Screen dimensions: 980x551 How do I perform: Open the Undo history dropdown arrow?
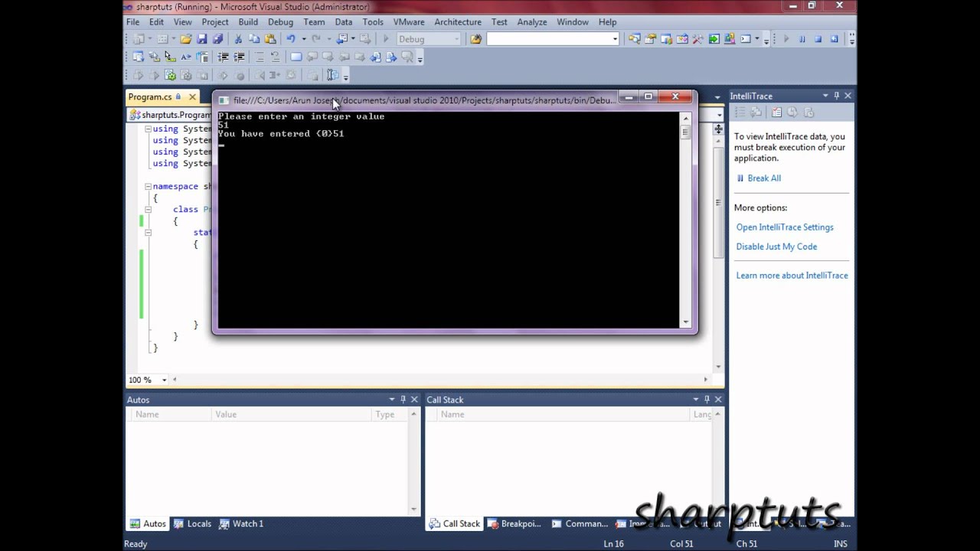point(304,39)
